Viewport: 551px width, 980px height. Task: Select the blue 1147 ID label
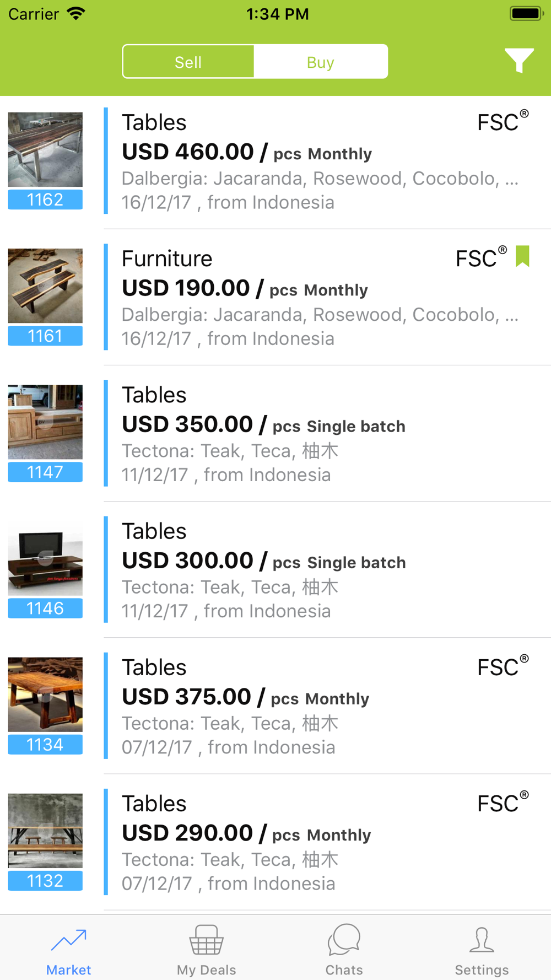point(45,472)
